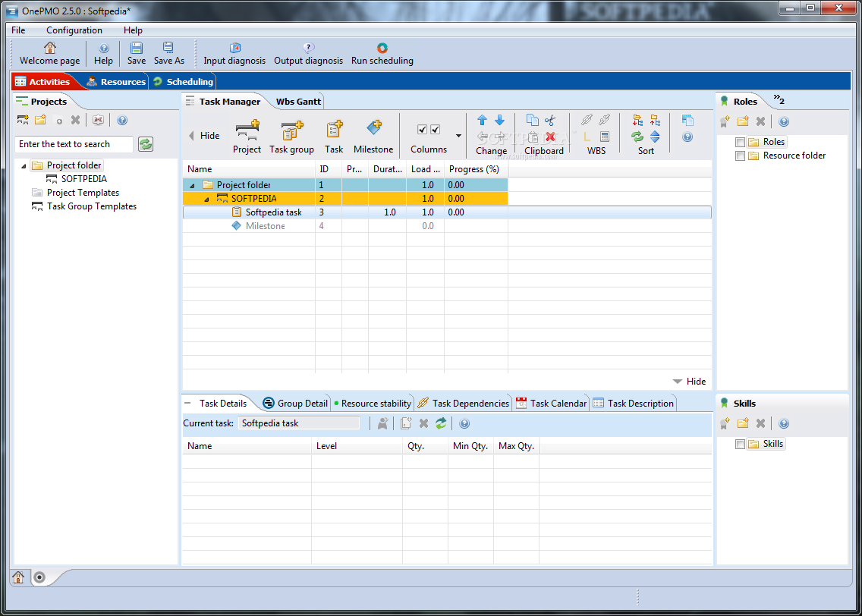Open the WBS calculator icon
Image resolution: width=862 pixels, height=616 pixels.
click(x=604, y=137)
